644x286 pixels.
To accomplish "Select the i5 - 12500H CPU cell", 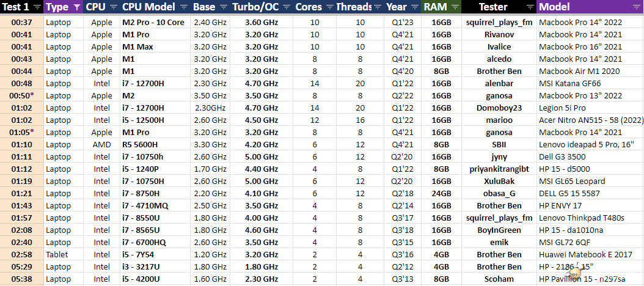I will (x=155, y=120).
